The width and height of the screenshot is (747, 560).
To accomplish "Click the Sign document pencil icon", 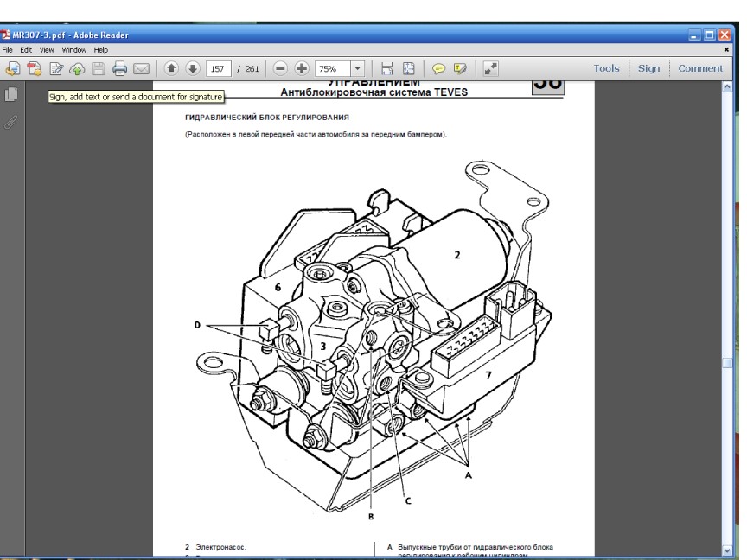I will [x=56, y=69].
